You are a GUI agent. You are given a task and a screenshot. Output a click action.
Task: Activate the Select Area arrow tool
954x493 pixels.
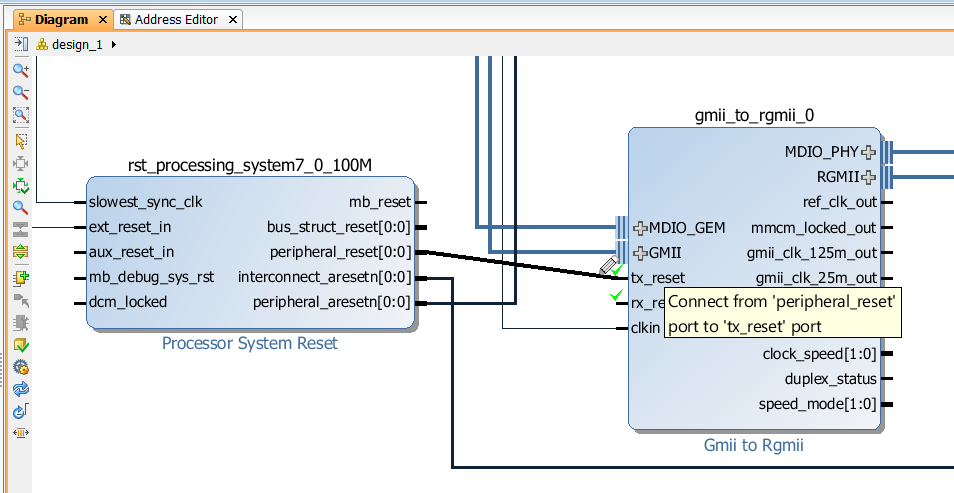(x=21, y=141)
